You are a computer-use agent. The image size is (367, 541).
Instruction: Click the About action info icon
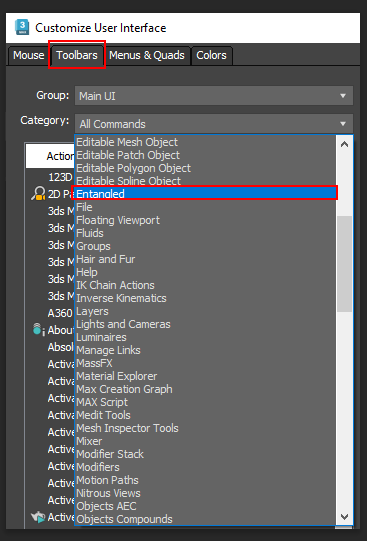pos(39,329)
